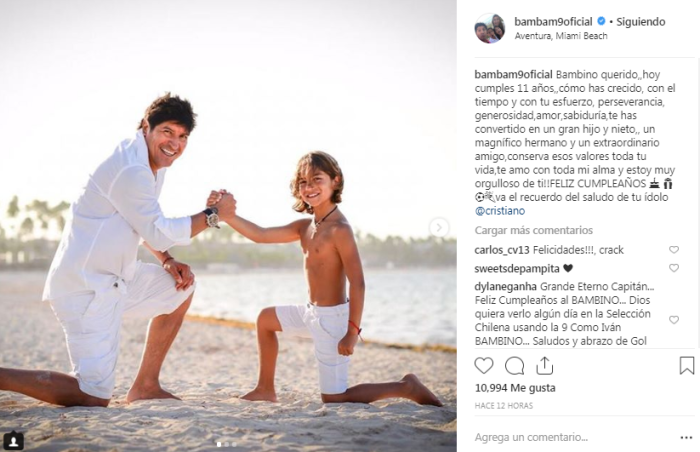Like dylaneganha's comment heart
Image resolution: width=700 pixels, height=452 pixels.
[x=674, y=320]
